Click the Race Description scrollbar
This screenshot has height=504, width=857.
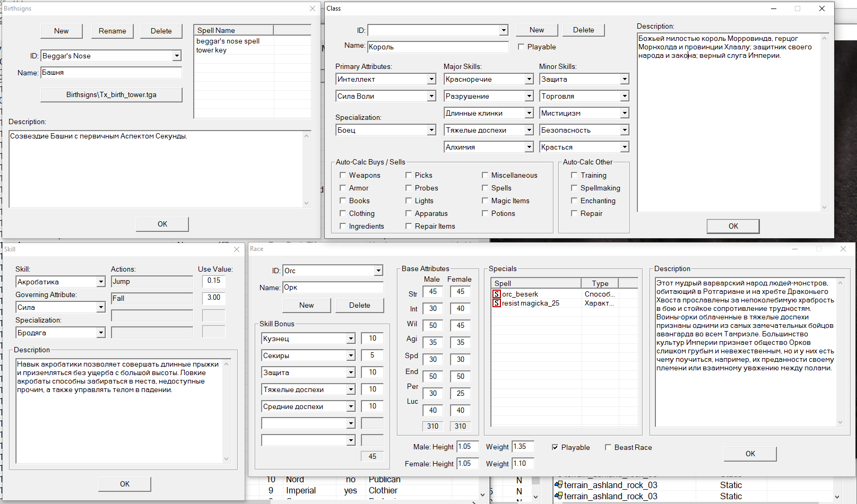point(840,352)
